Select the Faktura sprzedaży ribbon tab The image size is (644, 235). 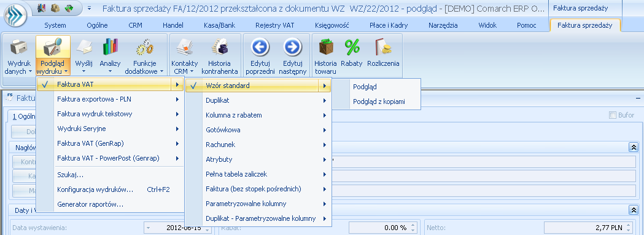(585, 25)
